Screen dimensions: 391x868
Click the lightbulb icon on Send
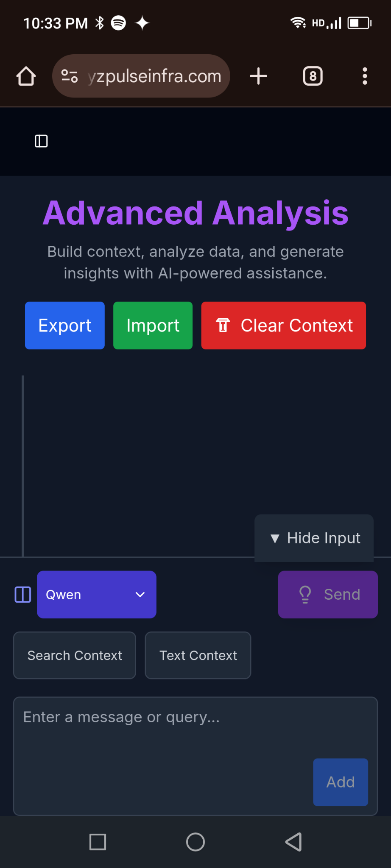point(305,595)
